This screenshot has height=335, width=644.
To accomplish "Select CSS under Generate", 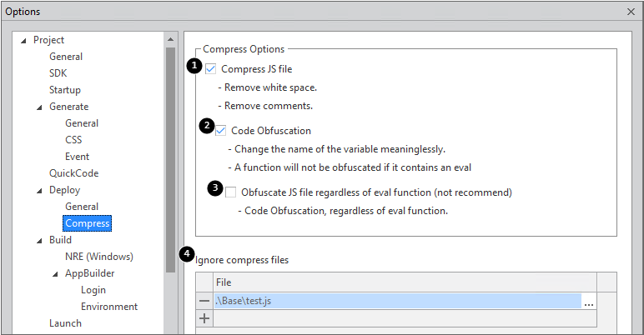I will coord(73,140).
